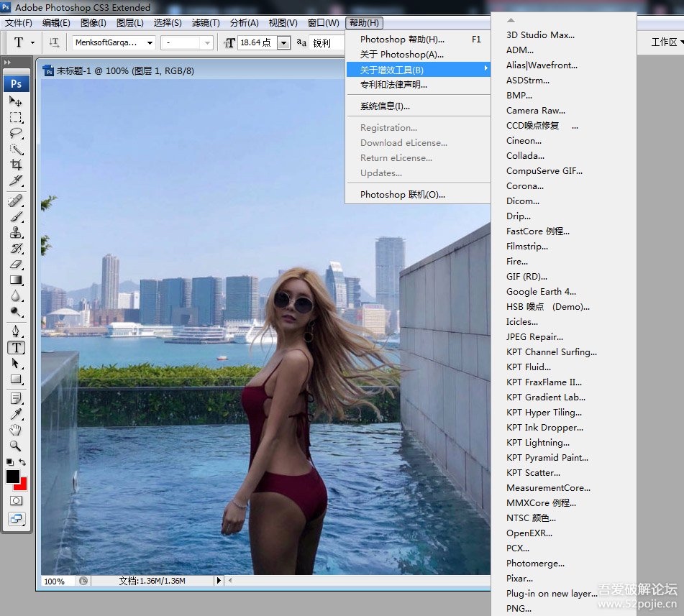
Task: Open the MenksoftGarqa font family dropdown
Action: [x=150, y=43]
